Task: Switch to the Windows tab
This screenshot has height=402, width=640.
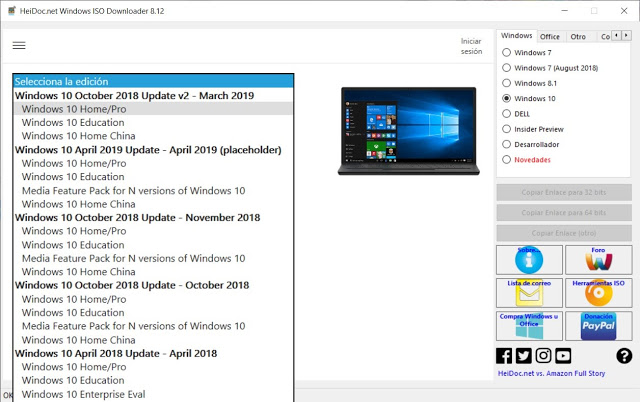Action: 516,36
